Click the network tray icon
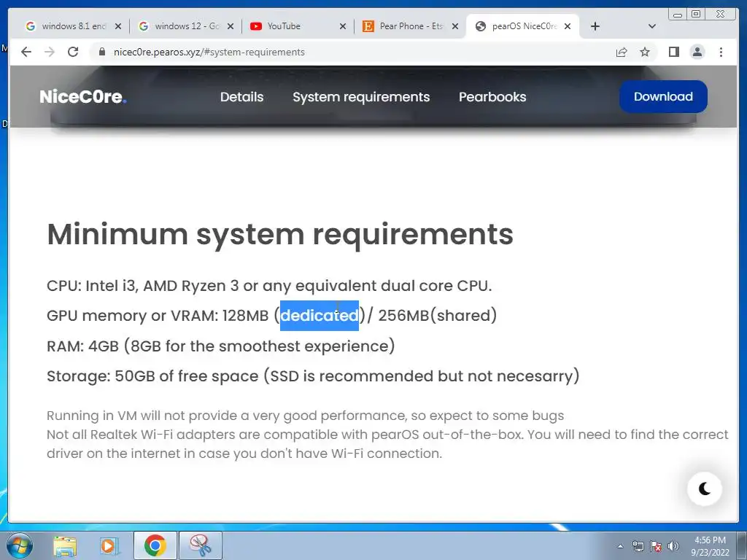This screenshot has width=747, height=560. (x=638, y=546)
